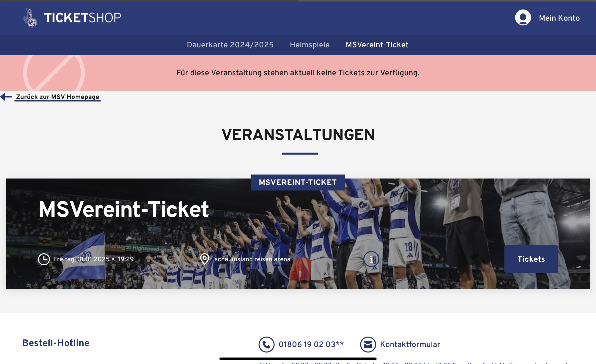Click the crossed-circle unavailable icon in banner
This screenshot has width=596, height=364.
pos(54,73)
